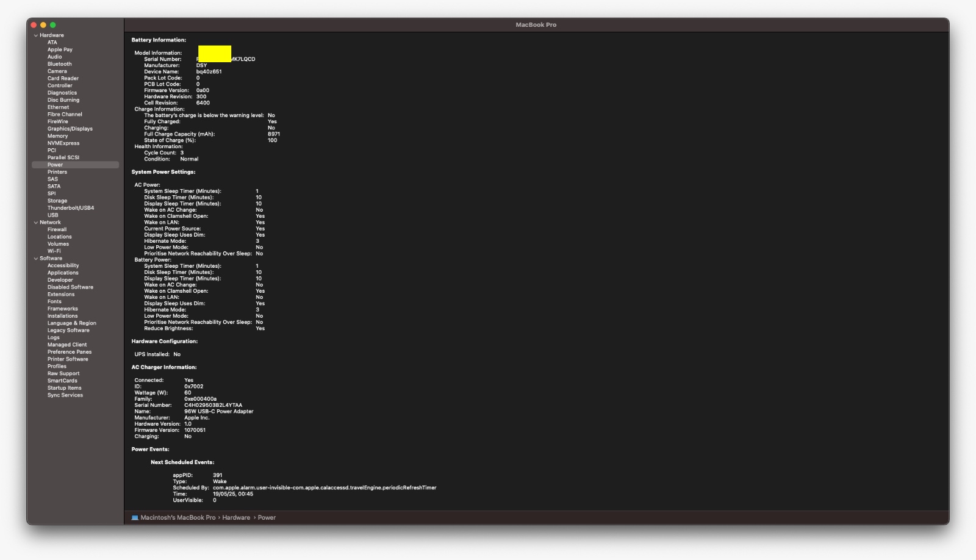The height and width of the screenshot is (560, 976).
Task: Open Preference Panes entry
Action: click(x=70, y=353)
